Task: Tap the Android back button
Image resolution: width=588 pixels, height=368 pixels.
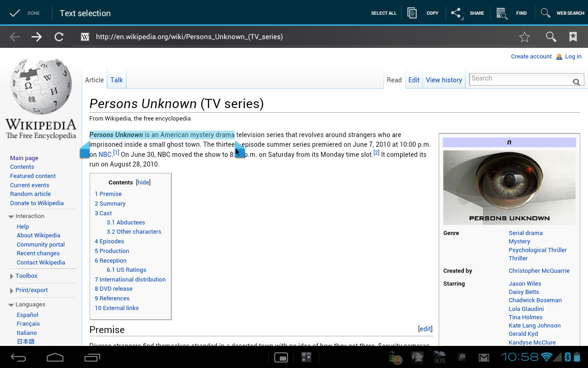Action: point(18,357)
